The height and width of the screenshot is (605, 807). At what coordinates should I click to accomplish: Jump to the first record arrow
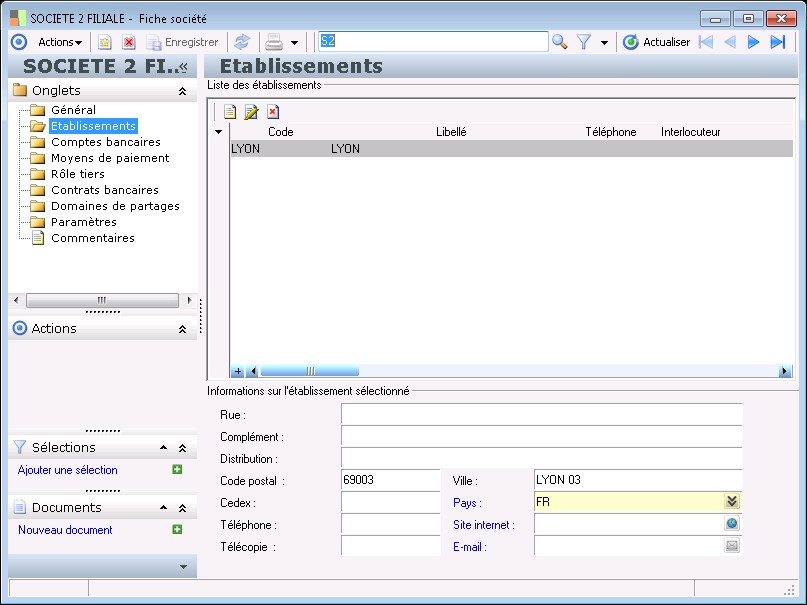pyautogui.click(x=706, y=42)
